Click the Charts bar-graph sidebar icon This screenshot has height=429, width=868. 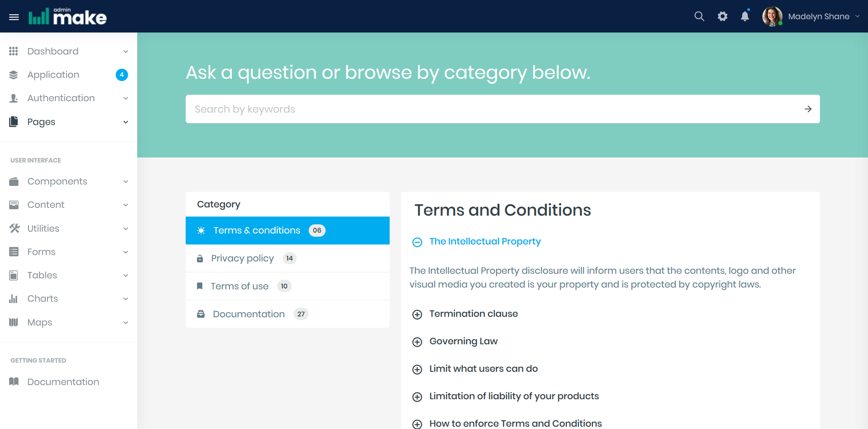pos(14,299)
